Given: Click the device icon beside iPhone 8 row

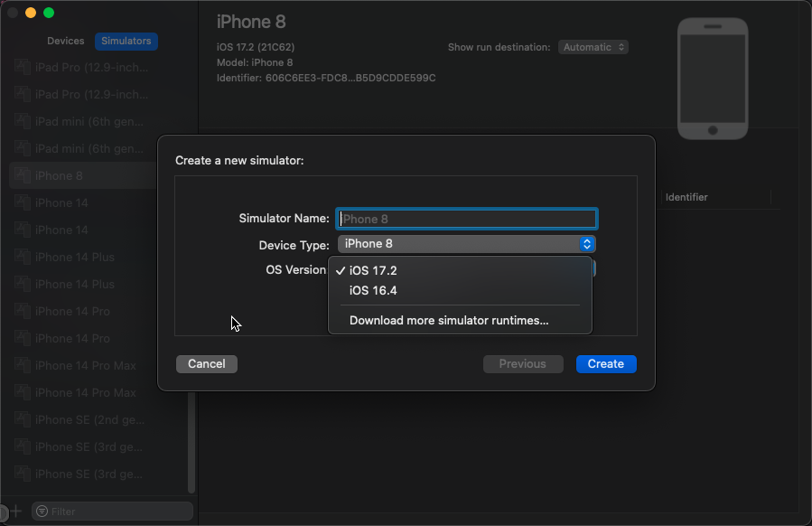Looking at the screenshot, I should click(23, 175).
